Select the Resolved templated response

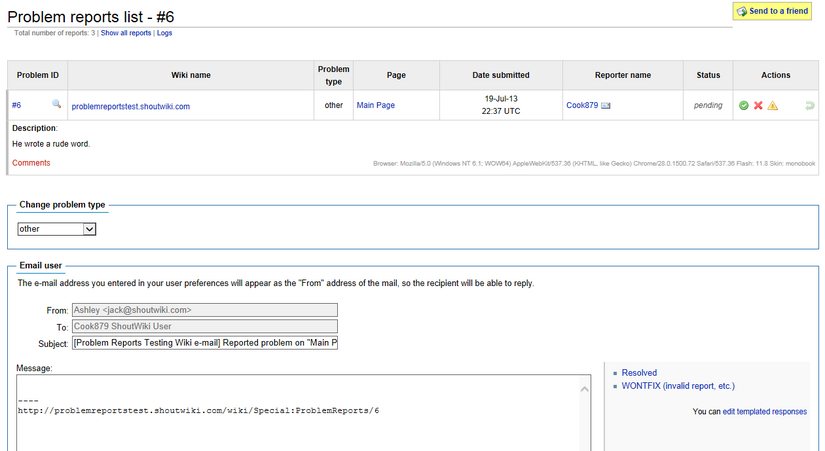click(639, 373)
